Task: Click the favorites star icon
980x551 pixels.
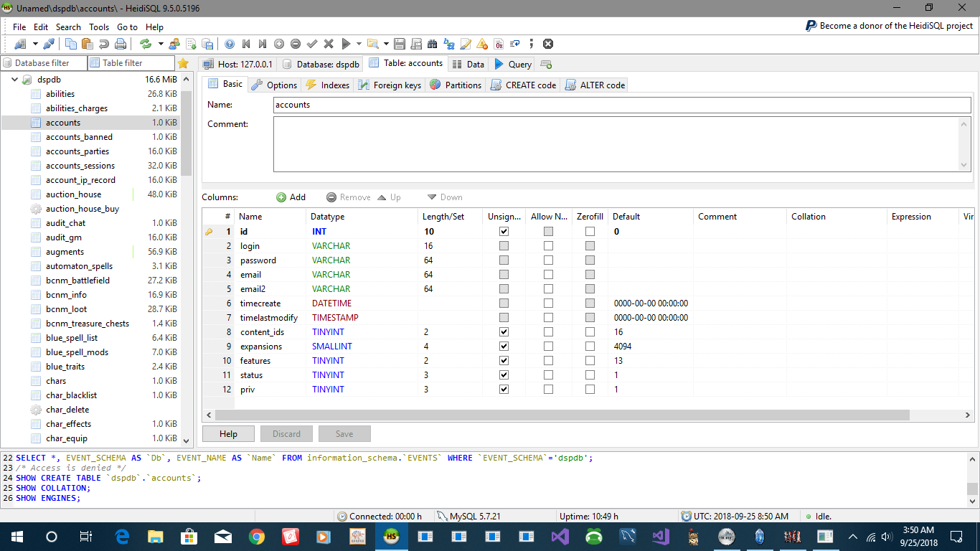Action: pyautogui.click(x=184, y=63)
